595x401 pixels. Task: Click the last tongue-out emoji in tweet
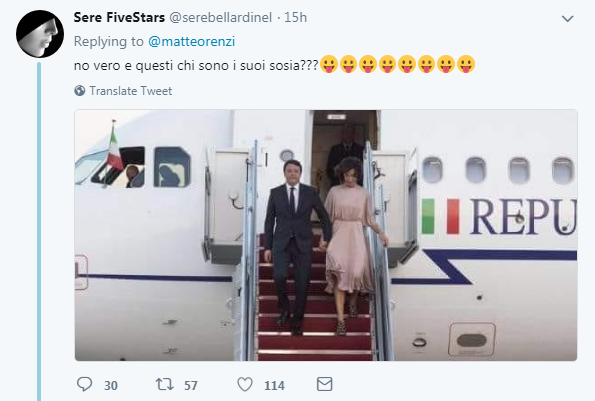click(x=466, y=64)
